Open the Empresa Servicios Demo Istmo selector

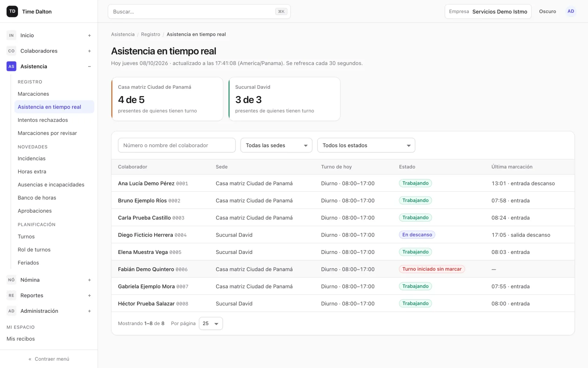tap(488, 11)
